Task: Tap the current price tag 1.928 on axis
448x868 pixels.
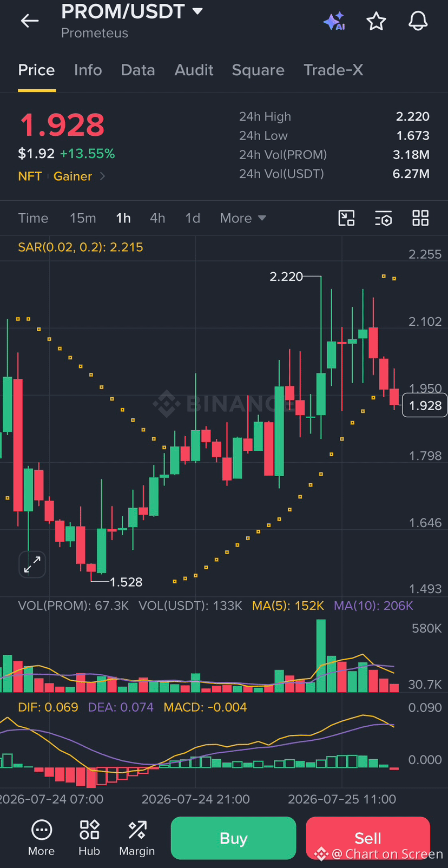Action: (x=425, y=406)
